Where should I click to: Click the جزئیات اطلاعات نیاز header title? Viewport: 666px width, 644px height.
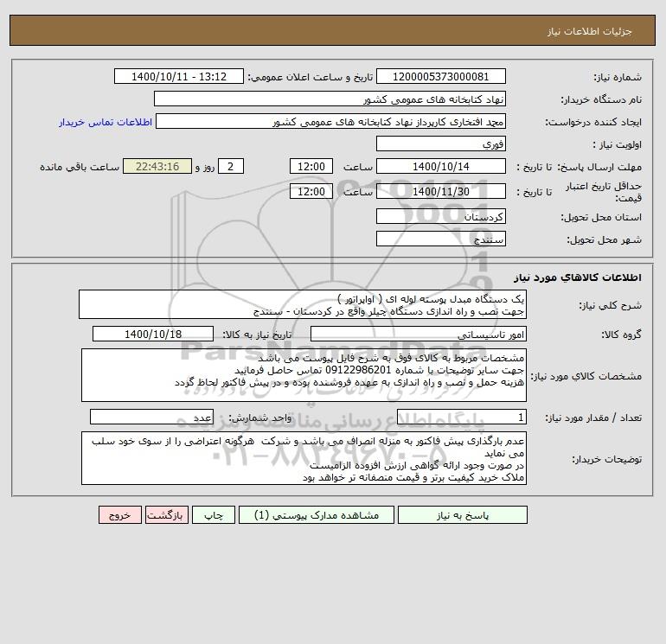pyautogui.click(x=590, y=31)
